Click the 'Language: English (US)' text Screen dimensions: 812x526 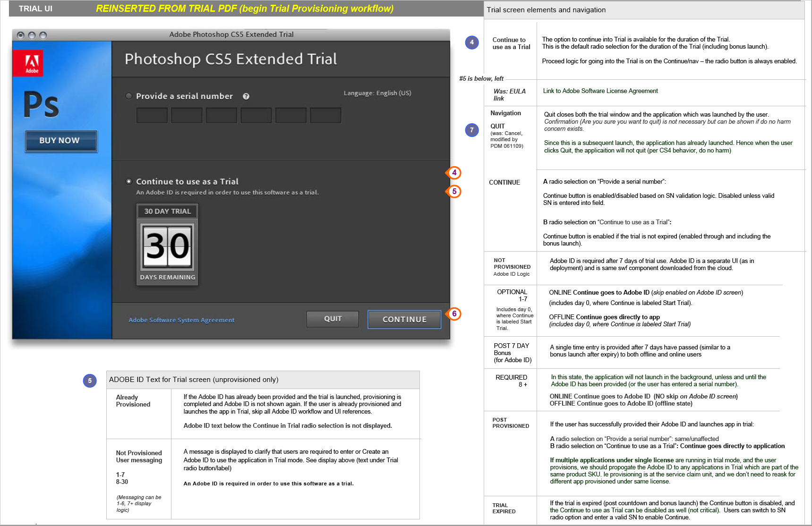click(377, 93)
